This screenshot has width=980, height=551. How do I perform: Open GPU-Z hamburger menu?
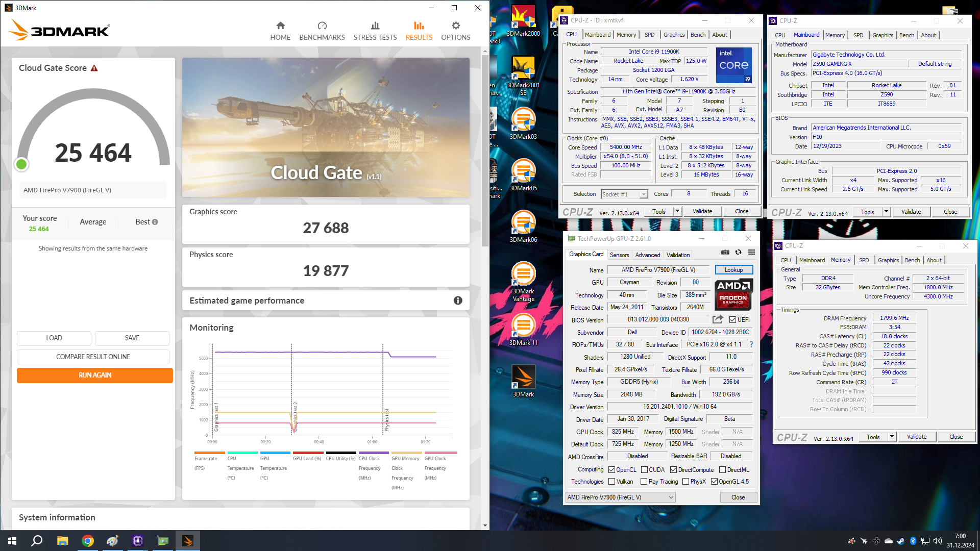coord(751,252)
